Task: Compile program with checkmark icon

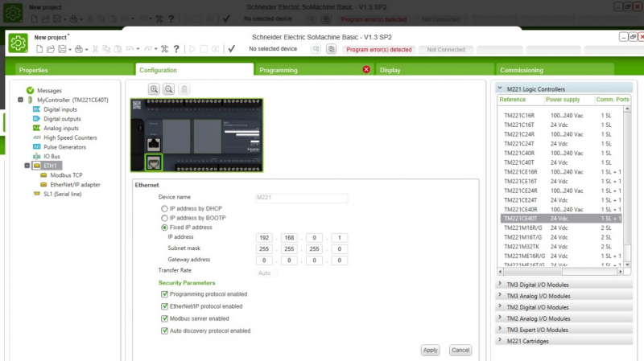Action: [232, 49]
